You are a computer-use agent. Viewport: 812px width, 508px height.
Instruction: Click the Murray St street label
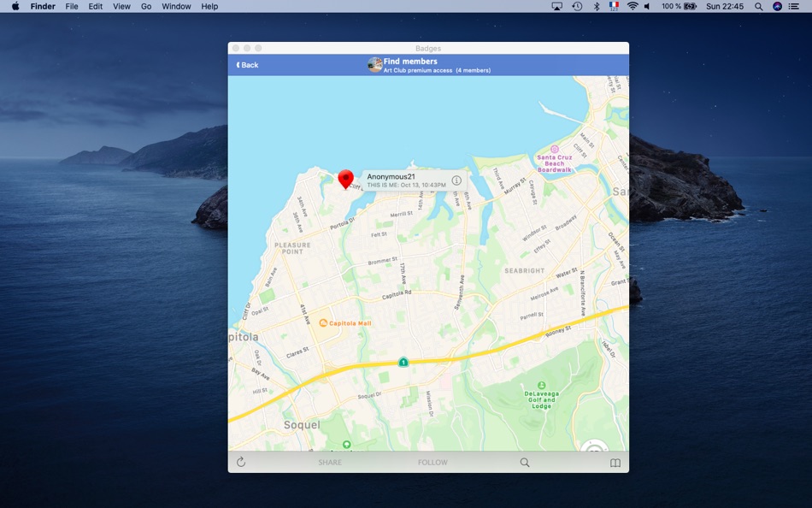(515, 186)
